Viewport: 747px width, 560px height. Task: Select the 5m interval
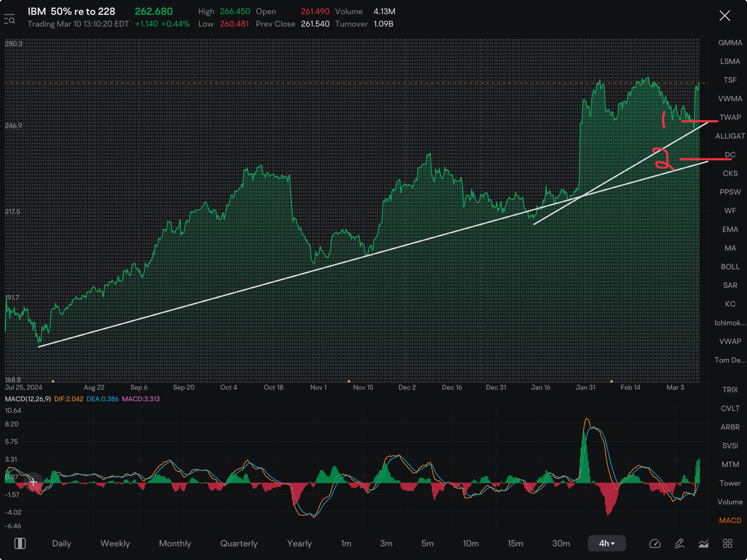pyautogui.click(x=427, y=543)
